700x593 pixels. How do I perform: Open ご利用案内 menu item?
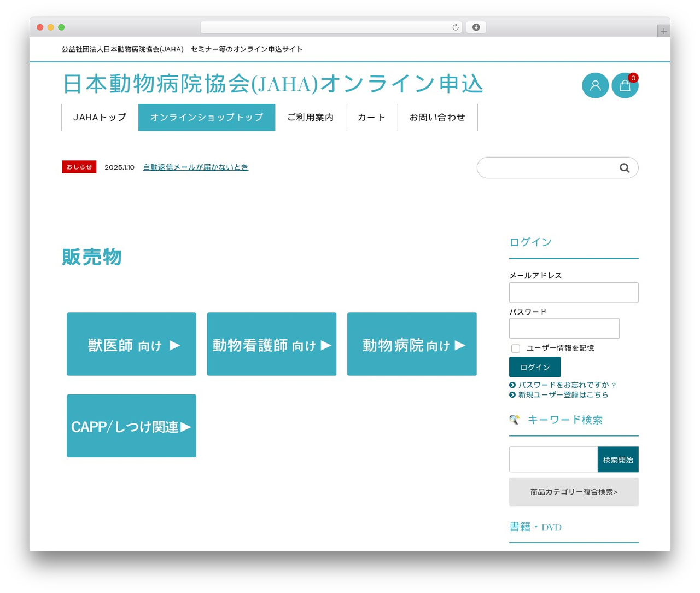click(x=310, y=118)
